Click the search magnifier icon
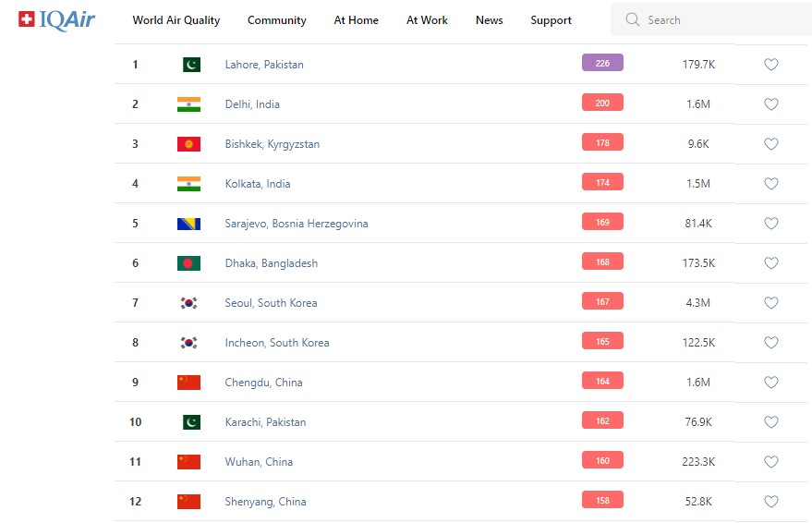812x523 pixels. (x=632, y=19)
